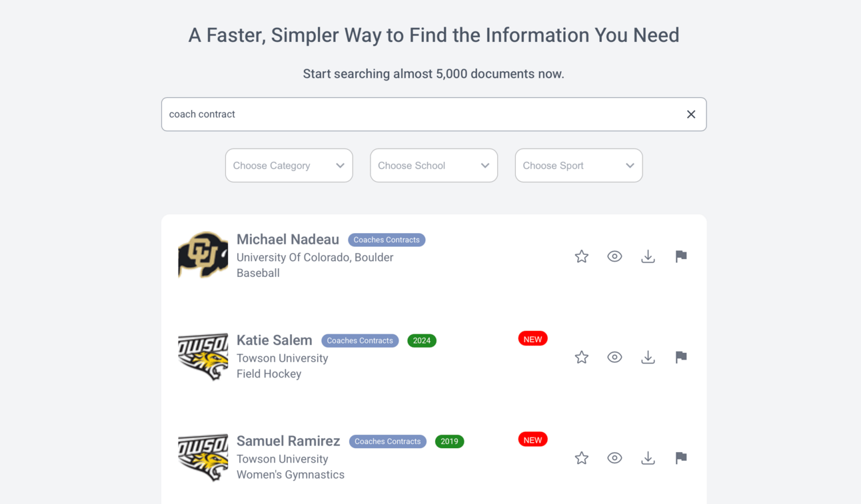861x504 pixels.
Task: Open the Choose Category dropdown
Action: [289, 165]
